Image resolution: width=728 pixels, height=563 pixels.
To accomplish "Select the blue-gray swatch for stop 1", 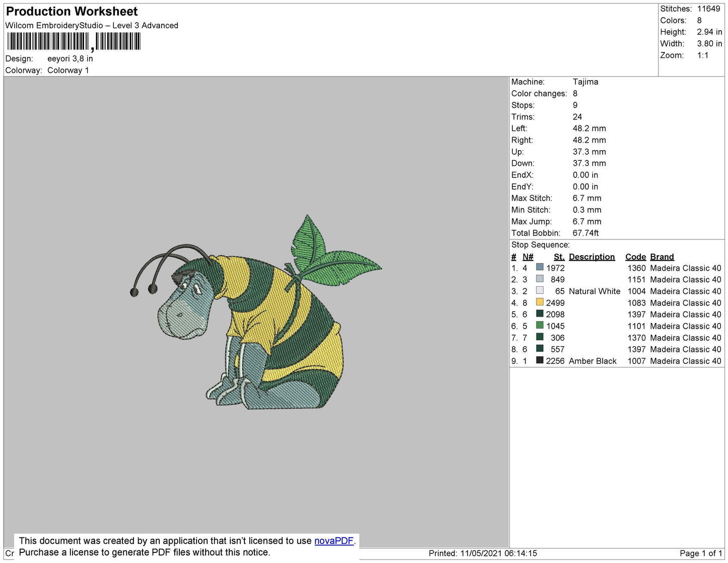I will pyautogui.click(x=540, y=268).
